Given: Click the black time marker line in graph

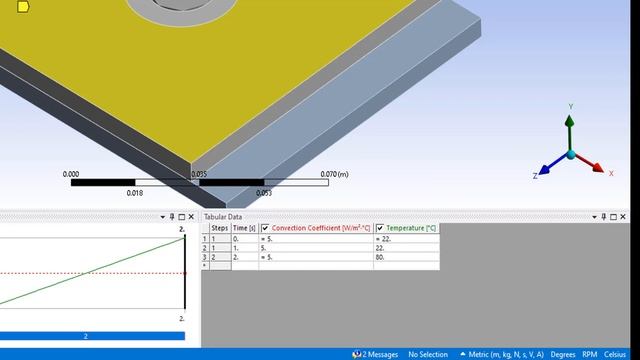Looking at the screenshot, I should point(185,271).
